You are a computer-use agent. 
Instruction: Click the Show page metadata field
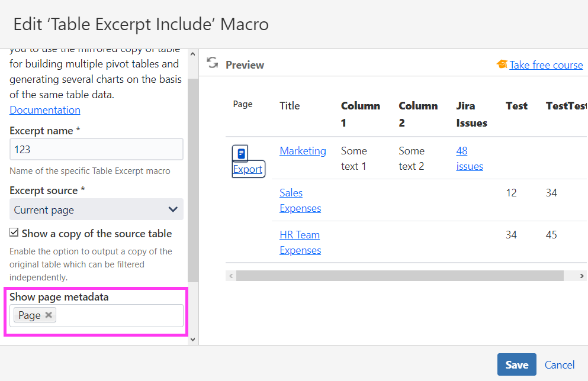tap(118, 315)
